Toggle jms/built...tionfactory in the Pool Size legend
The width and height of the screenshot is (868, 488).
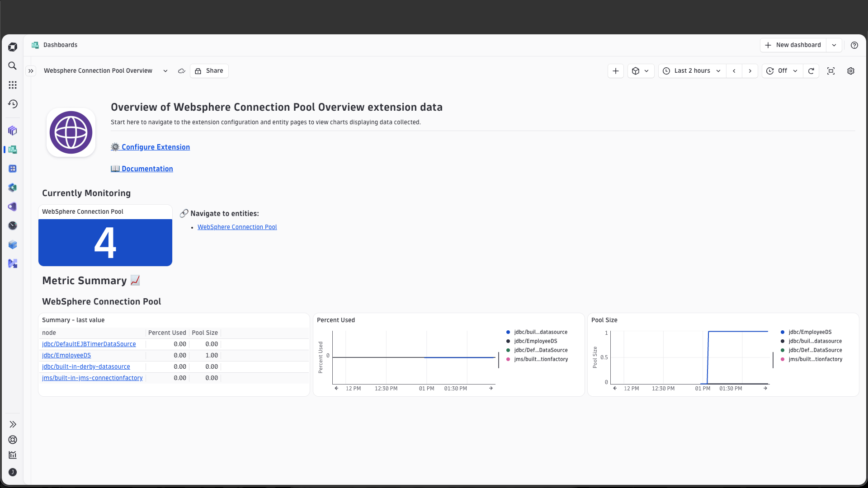[811, 359]
